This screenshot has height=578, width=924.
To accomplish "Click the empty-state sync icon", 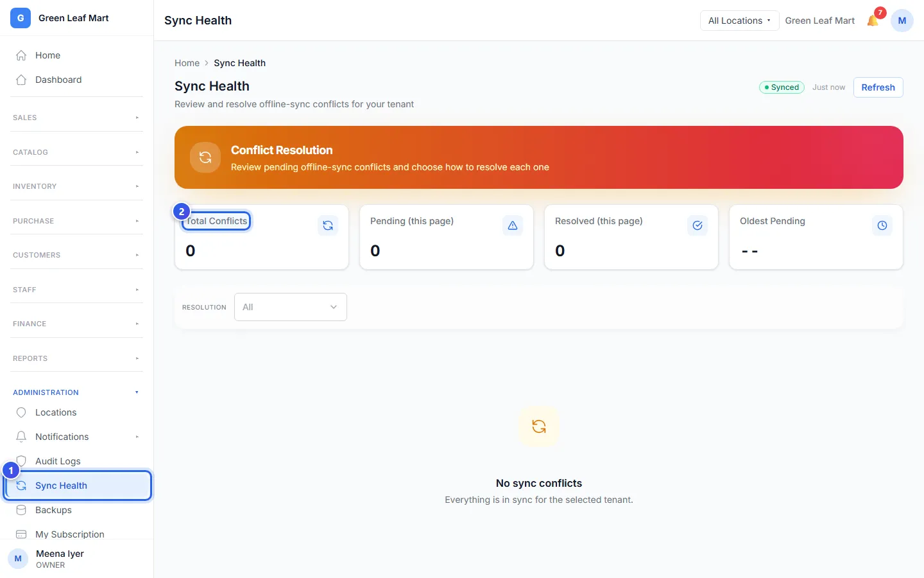I will (x=539, y=426).
